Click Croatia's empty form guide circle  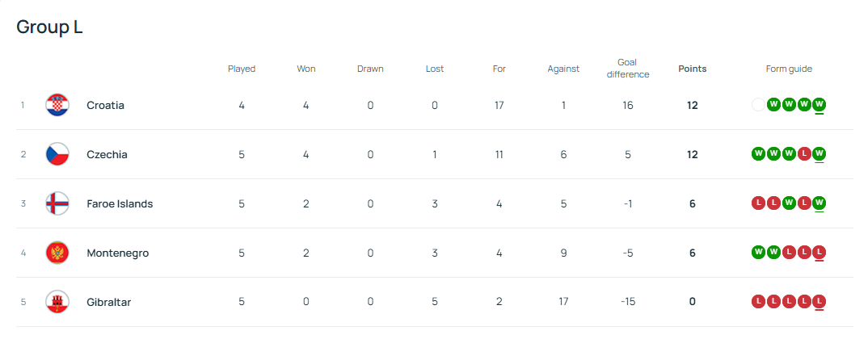coord(758,105)
